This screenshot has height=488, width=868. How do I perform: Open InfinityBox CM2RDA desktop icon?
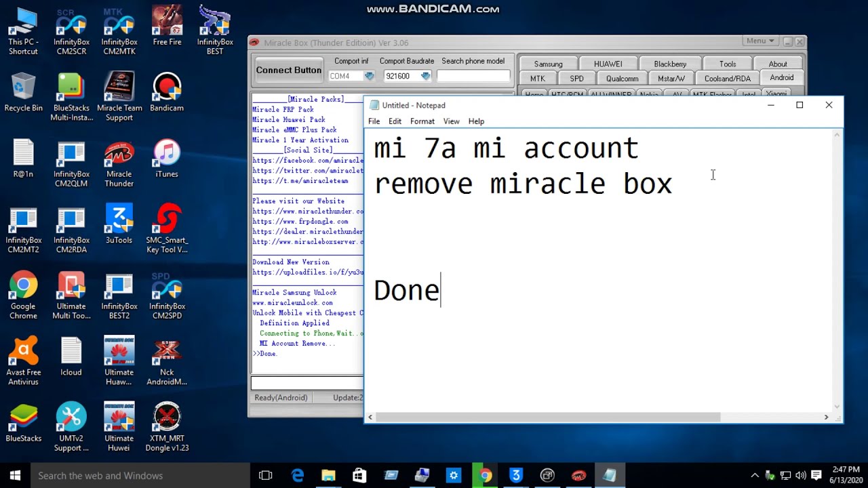71,229
